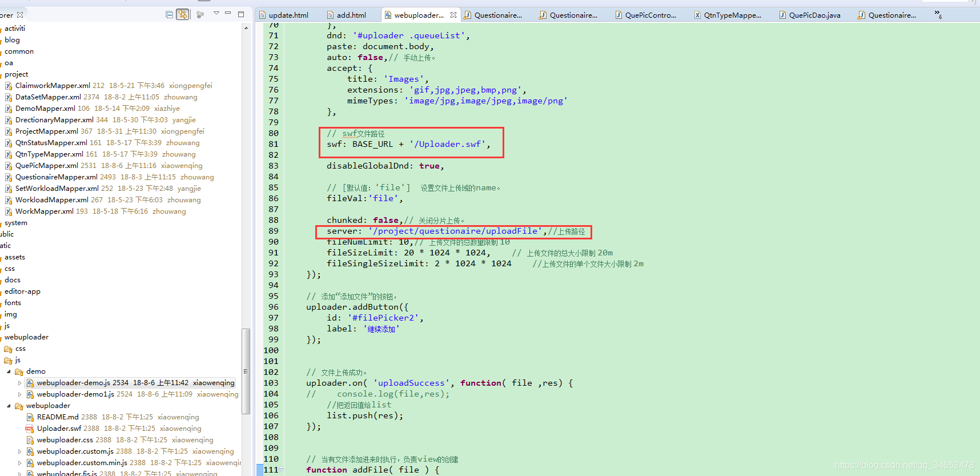
Task: Click the Collapse All icon in explorer
Action: [x=170, y=14]
